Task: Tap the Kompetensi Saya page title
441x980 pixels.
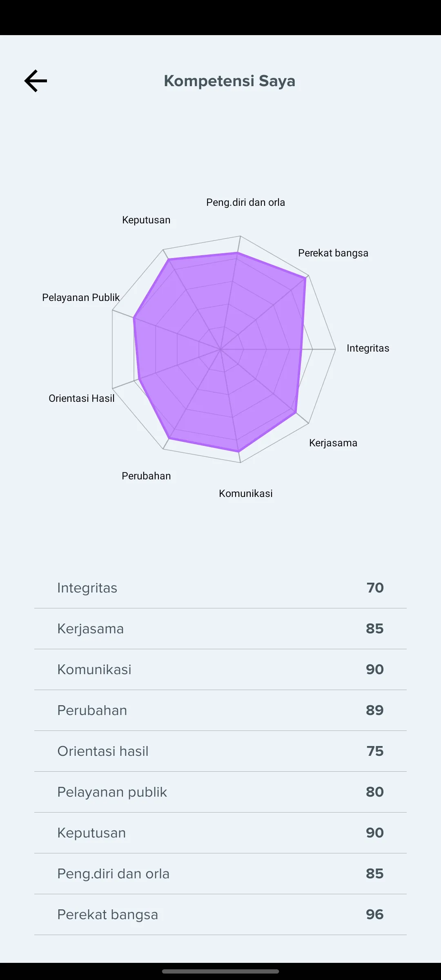Action: [x=229, y=81]
